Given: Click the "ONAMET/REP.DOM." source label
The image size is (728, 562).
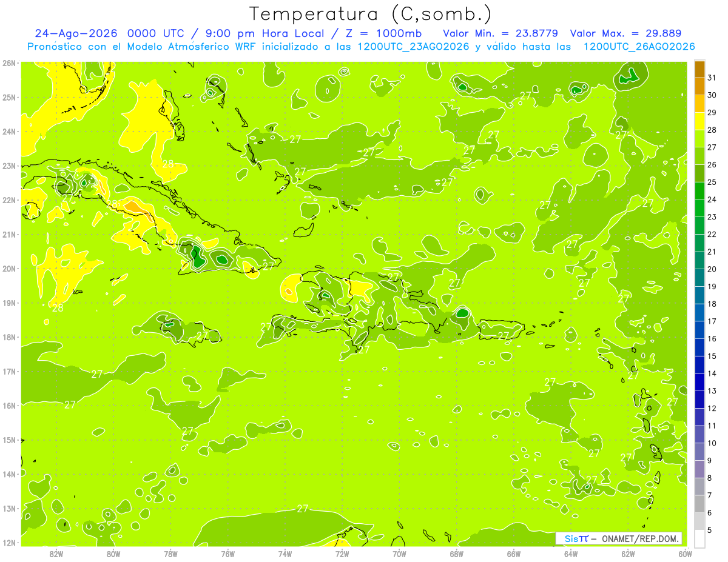Looking at the screenshot, I should 641,538.
